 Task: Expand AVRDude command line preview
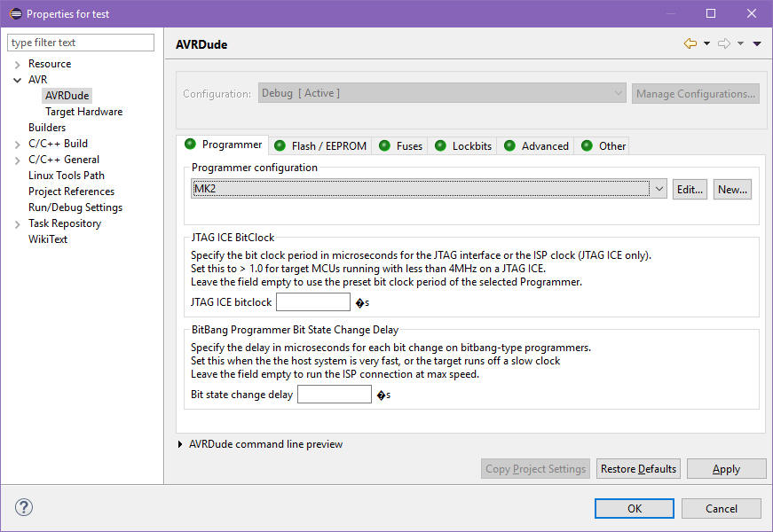pos(181,444)
